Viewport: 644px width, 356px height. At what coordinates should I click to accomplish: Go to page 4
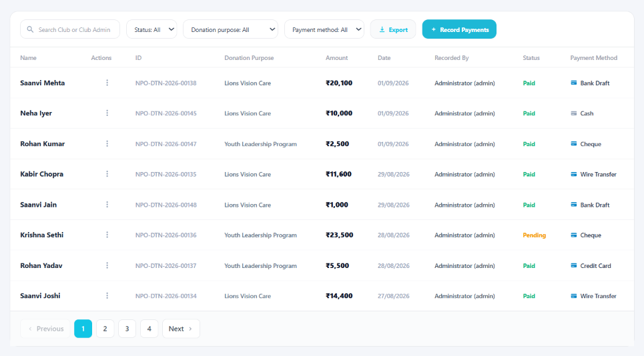tap(149, 329)
